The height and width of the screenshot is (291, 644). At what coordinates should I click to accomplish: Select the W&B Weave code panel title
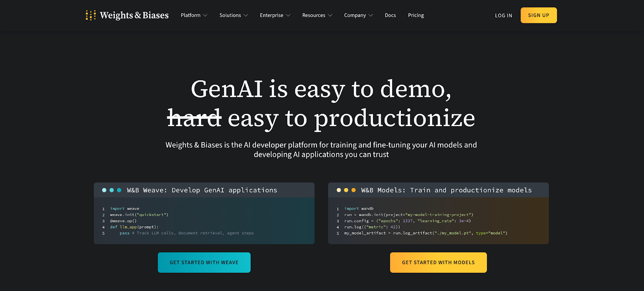[x=202, y=190]
